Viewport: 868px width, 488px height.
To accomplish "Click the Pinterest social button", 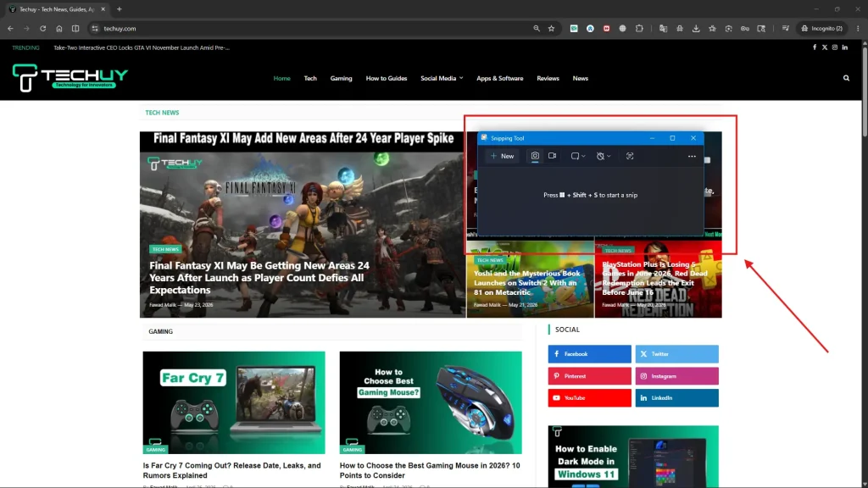I will tap(590, 376).
